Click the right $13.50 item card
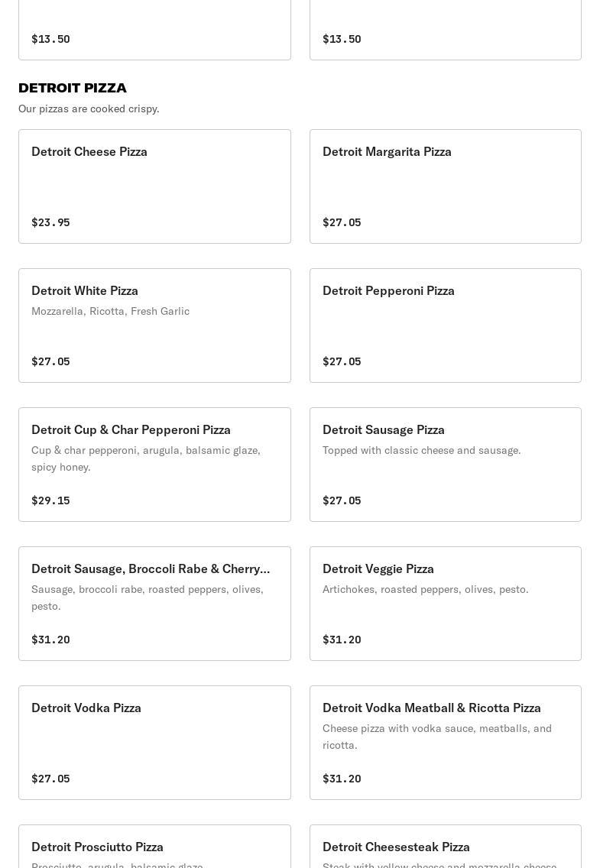This screenshot has height=868, width=600. coord(446,30)
